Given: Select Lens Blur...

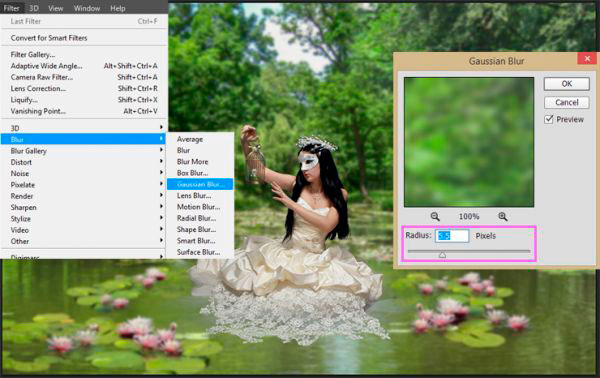Looking at the screenshot, I should 200,196.
